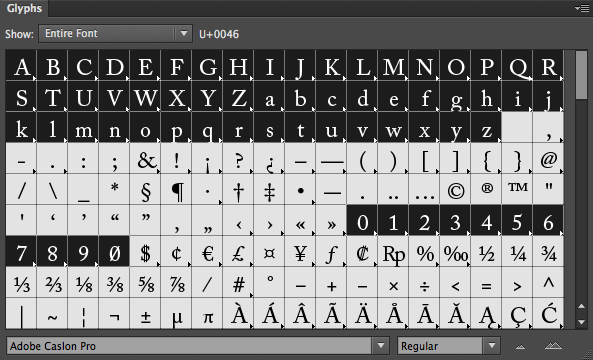Select the bullet • glyph
593x360 pixels.
click(300, 190)
